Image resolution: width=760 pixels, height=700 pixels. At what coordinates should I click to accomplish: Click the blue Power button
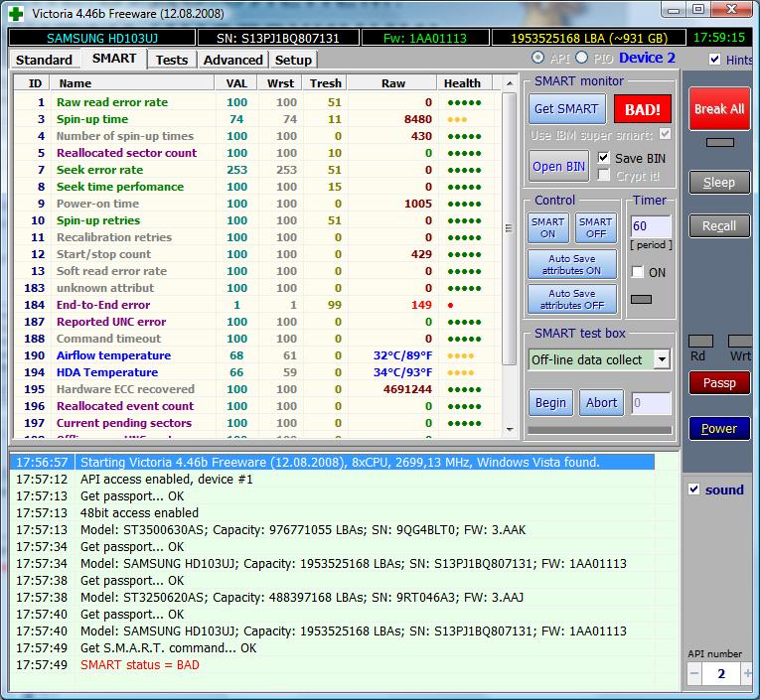pos(718,429)
